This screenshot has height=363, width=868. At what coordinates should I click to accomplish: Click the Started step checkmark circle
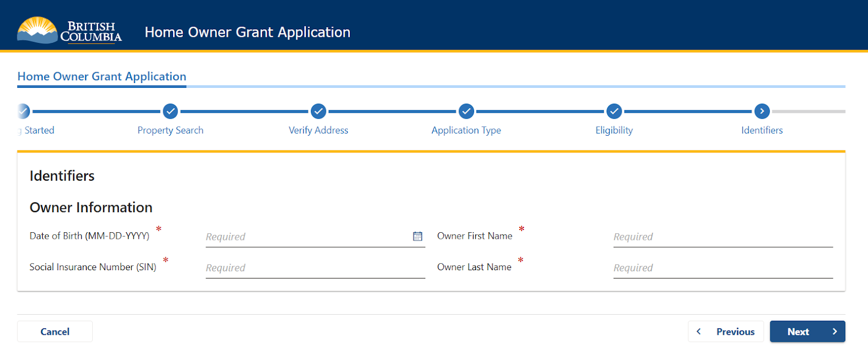click(x=23, y=111)
